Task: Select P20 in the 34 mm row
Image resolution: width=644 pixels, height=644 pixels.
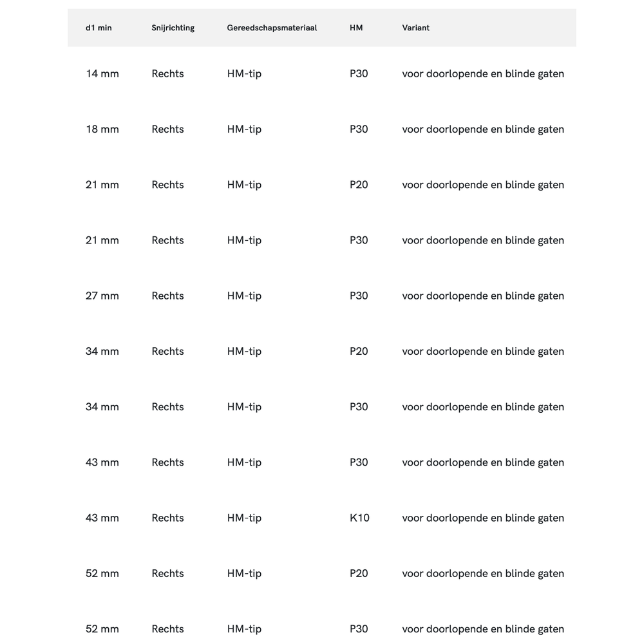Action: point(359,351)
